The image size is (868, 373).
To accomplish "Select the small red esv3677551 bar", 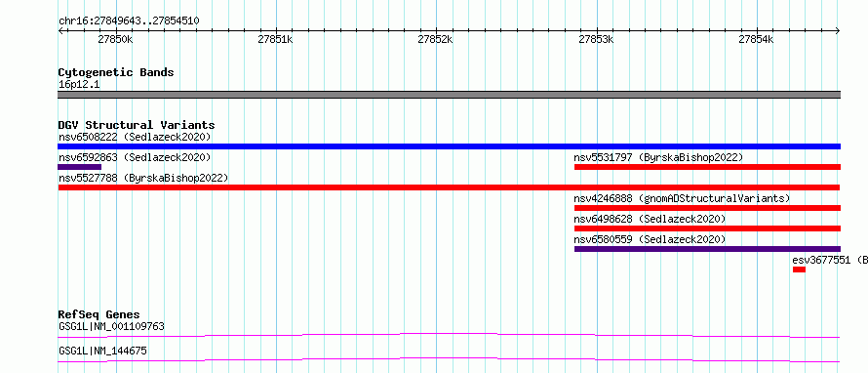I will [799, 269].
